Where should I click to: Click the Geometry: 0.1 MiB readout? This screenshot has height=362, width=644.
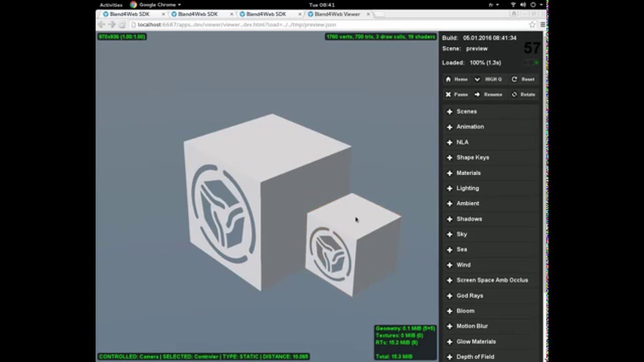[406, 328]
